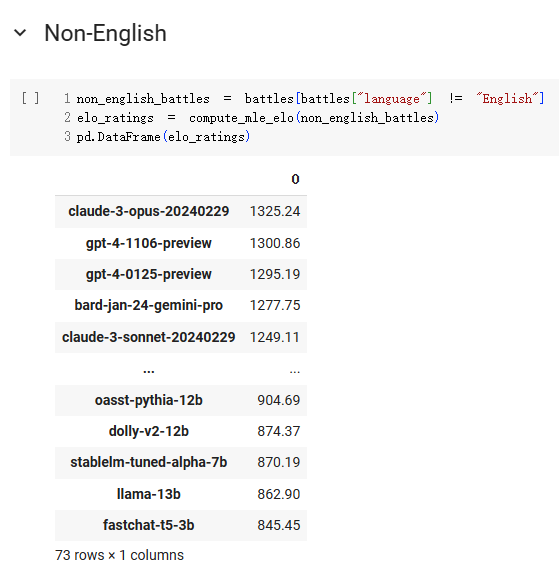
Task: Select the dolly-v2-12b row label
Action: coord(149,431)
